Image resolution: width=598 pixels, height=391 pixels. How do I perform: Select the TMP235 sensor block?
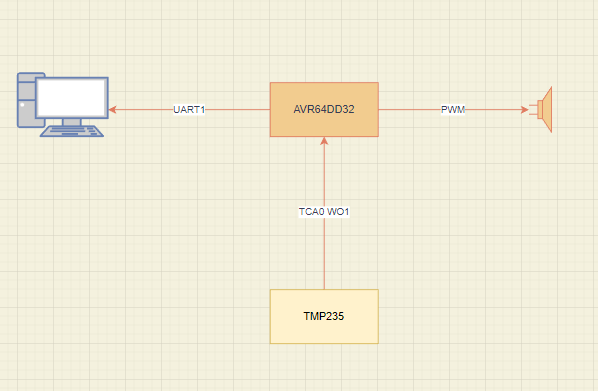coord(324,317)
